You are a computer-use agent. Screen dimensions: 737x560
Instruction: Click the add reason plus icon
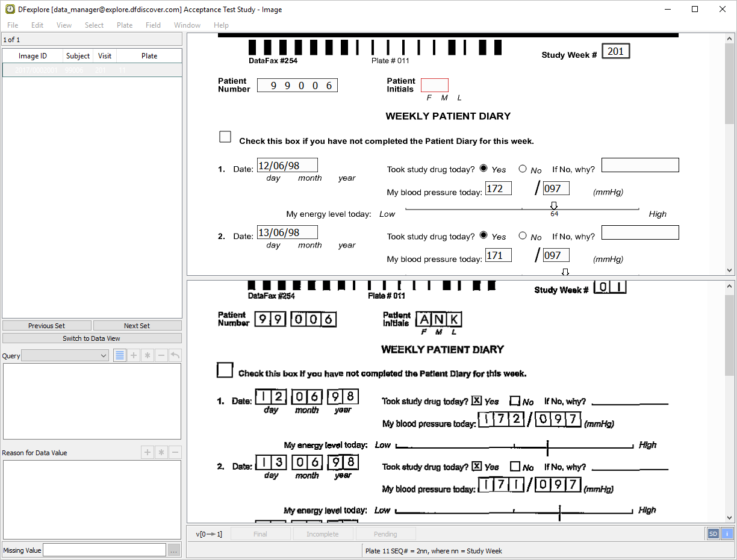coord(147,452)
